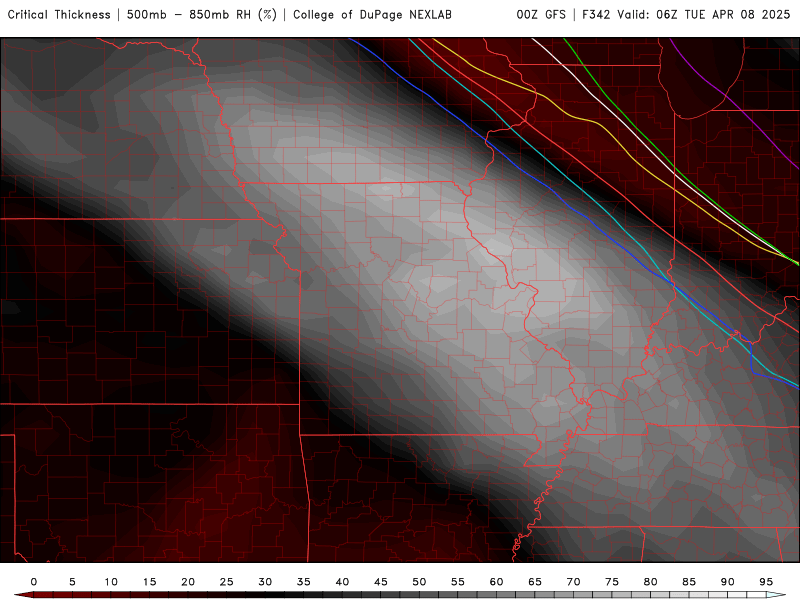Select the "60" value on the scale
This screenshot has height=600, width=800.
tap(496, 582)
